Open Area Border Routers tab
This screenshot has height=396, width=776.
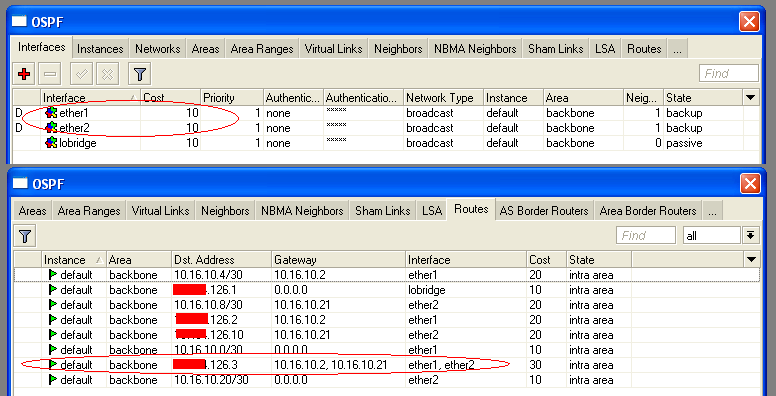click(x=648, y=211)
